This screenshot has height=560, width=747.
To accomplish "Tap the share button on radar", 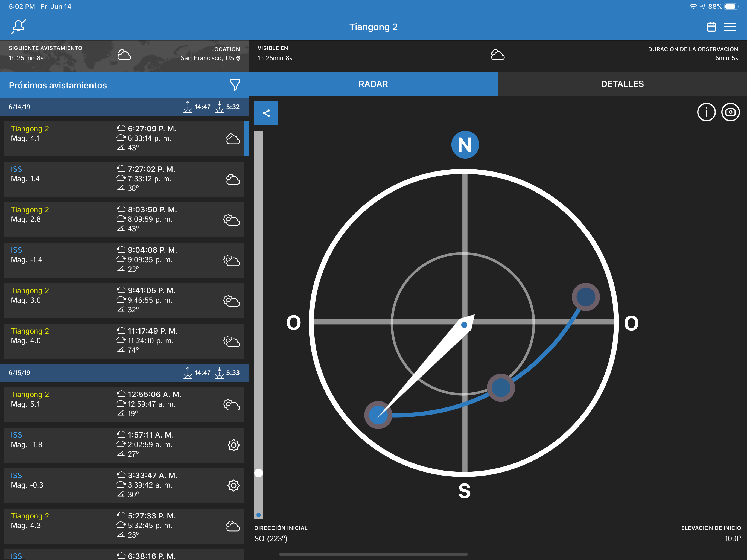I will point(266,113).
